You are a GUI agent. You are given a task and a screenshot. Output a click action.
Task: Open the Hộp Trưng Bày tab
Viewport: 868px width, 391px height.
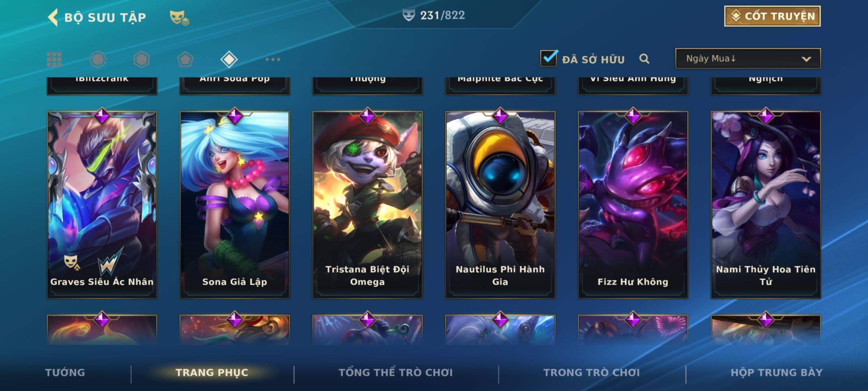776,373
